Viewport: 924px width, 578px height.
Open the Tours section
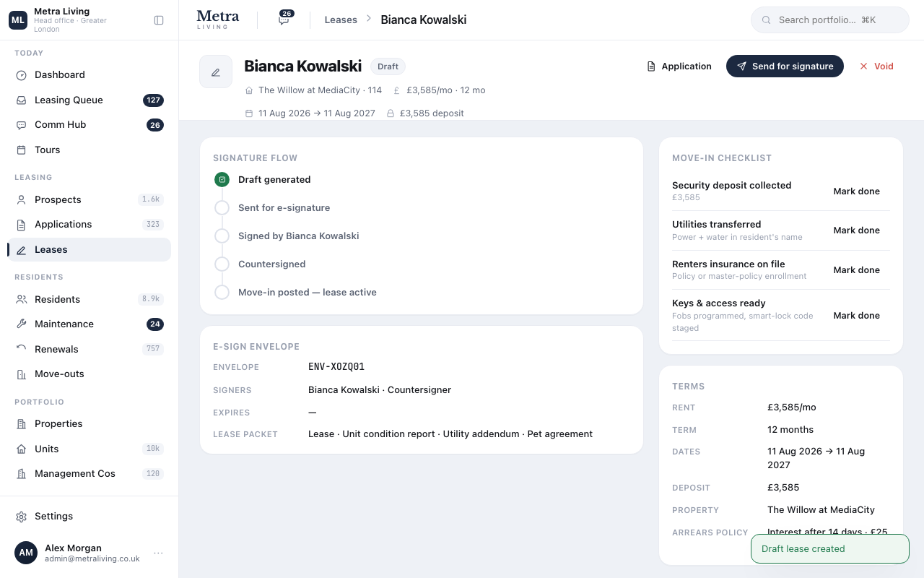[89, 150]
